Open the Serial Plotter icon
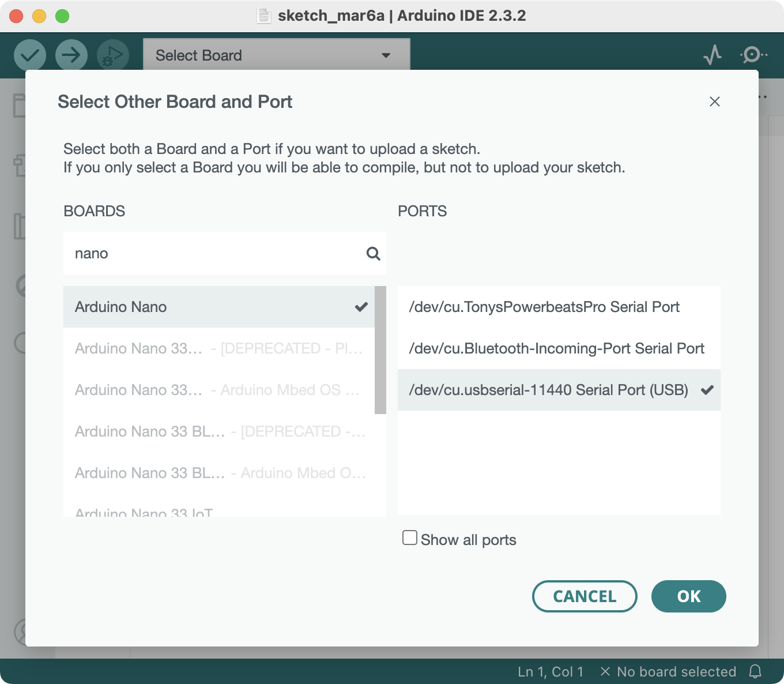The image size is (784, 684). (x=713, y=55)
